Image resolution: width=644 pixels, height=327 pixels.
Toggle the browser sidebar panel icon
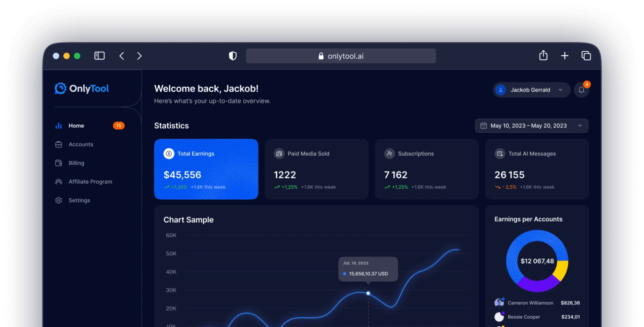(x=99, y=56)
